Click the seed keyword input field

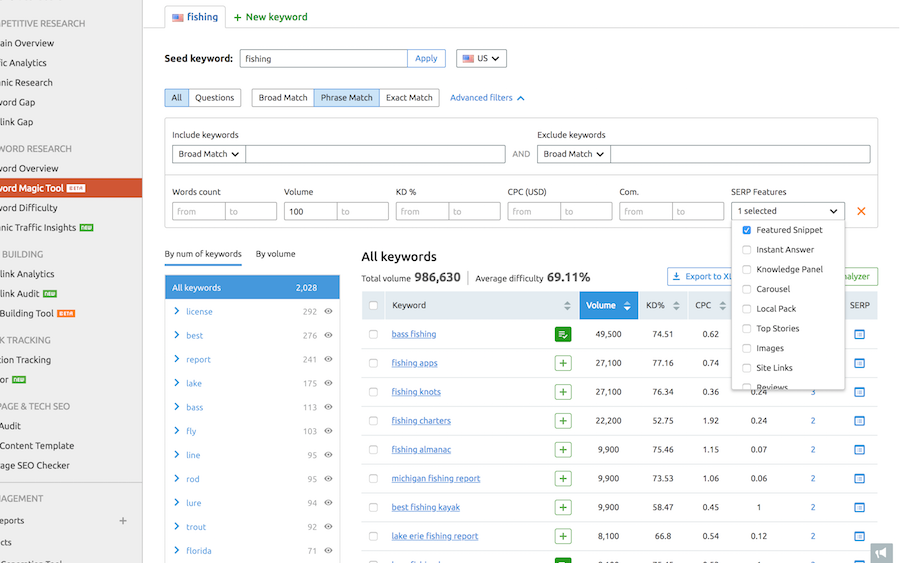[x=324, y=59]
